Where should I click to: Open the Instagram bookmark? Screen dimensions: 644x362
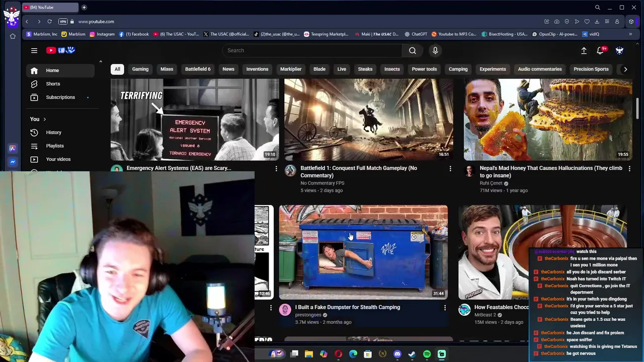point(102,34)
